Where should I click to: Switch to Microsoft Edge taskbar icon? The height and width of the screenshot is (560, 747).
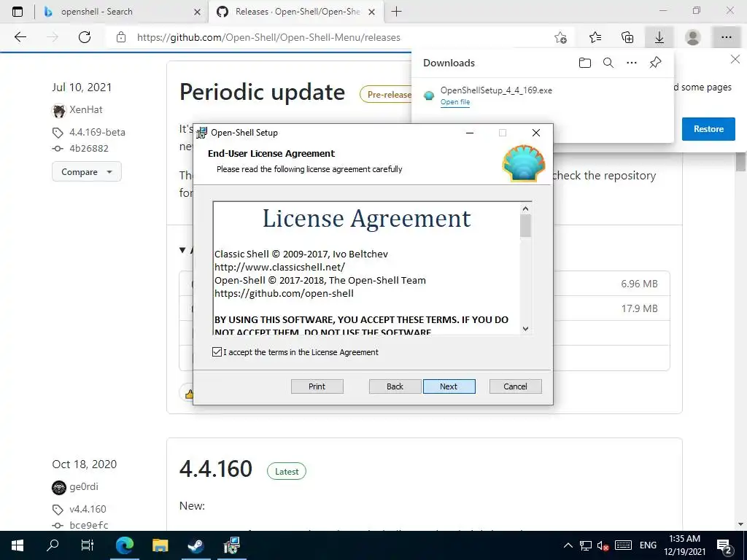click(x=124, y=545)
